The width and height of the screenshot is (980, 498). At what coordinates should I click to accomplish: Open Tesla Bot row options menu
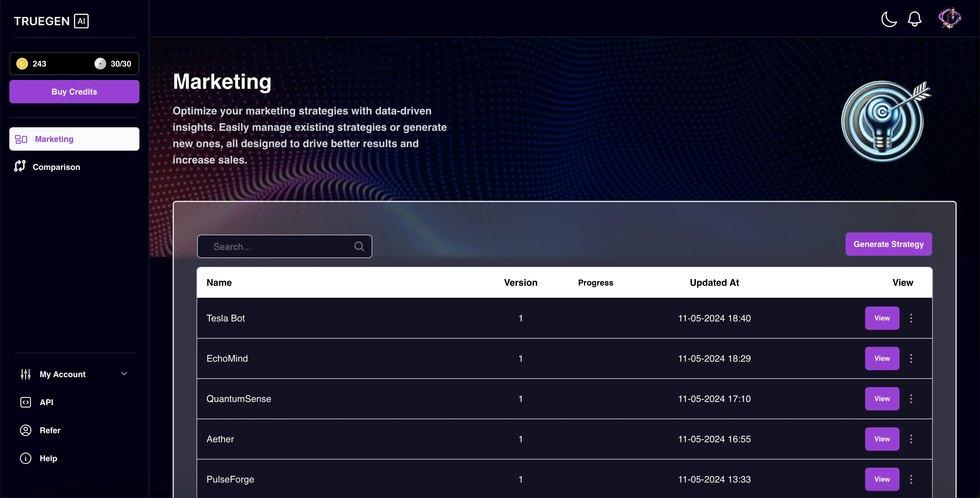click(911, 318)
